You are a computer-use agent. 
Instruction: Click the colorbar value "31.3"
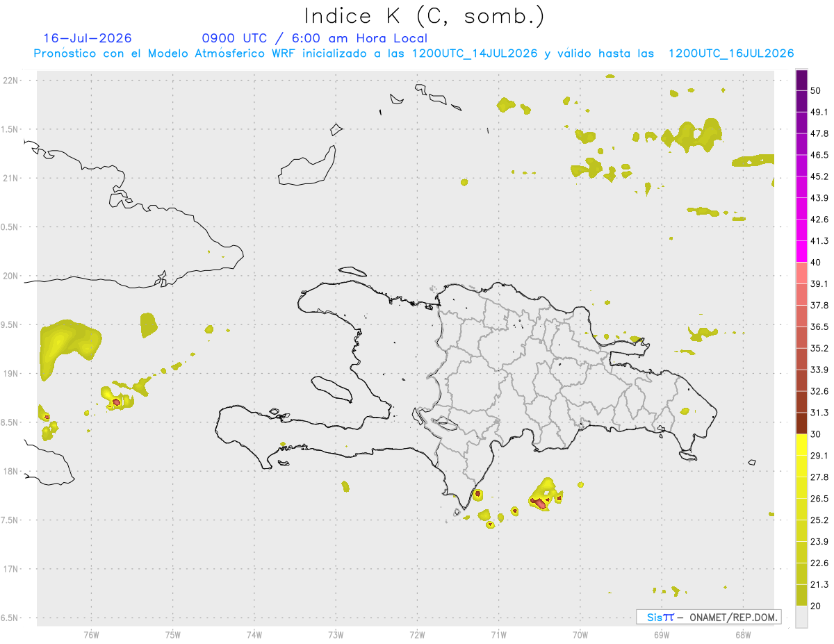(819, 413)
